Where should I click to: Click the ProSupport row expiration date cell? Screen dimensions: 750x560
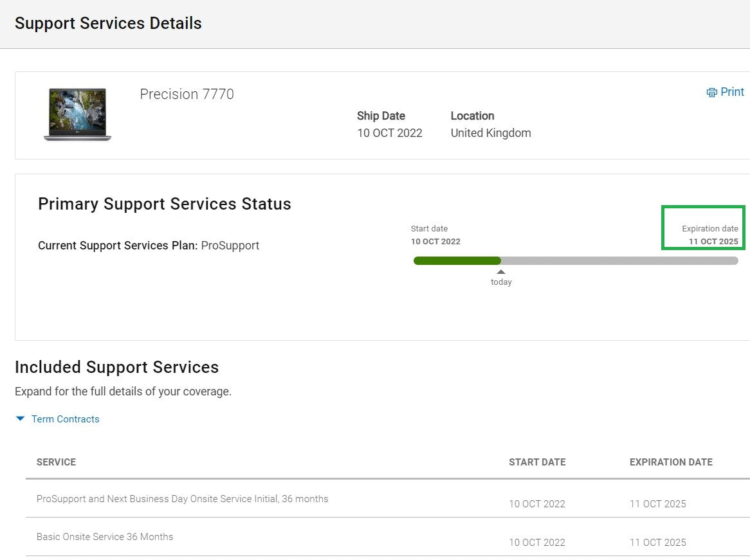click(x=657, y=503)
